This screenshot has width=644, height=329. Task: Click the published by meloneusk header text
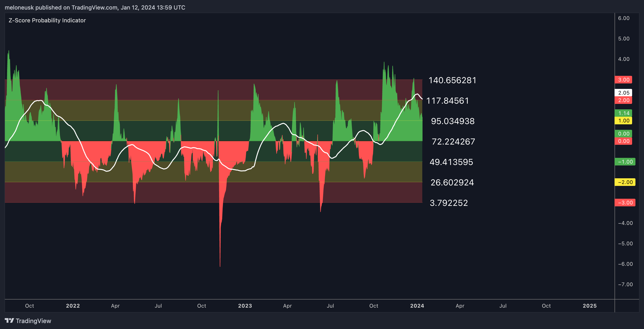pyautogui.click(x=95, y=8)
